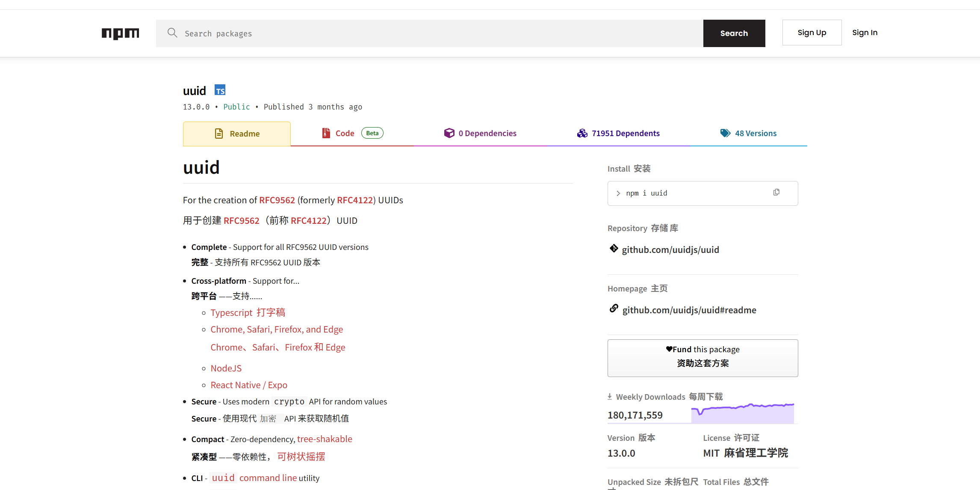This screenshot has height=490, width=980.
Task: Follow the tree-shakable link
Action: click(x=325, y=439)
